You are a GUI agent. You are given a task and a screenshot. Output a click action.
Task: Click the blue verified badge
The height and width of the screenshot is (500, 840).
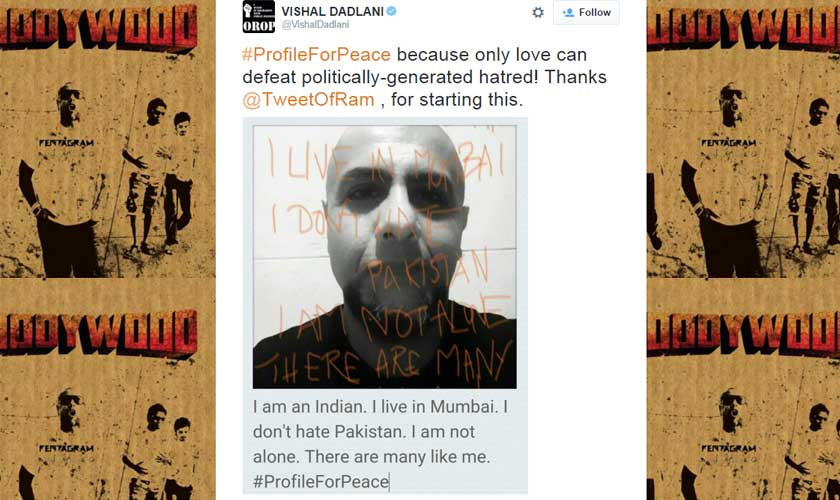392,11
